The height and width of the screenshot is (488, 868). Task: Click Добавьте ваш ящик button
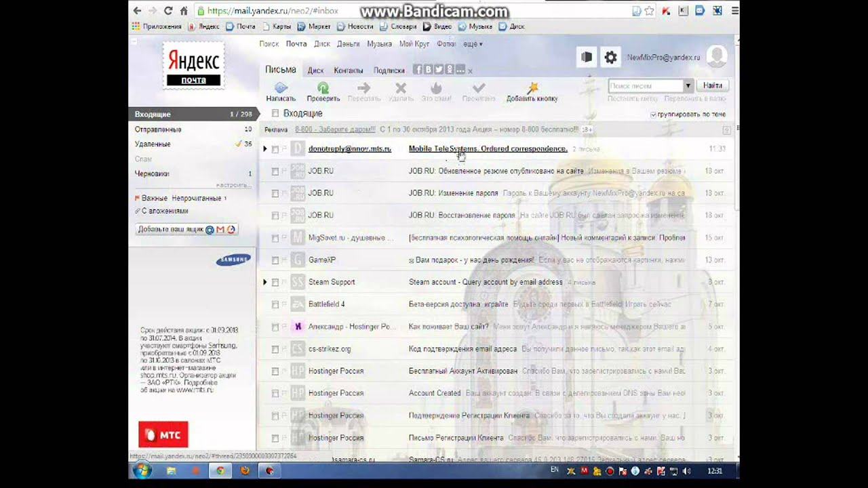click(x=186, y=230)
